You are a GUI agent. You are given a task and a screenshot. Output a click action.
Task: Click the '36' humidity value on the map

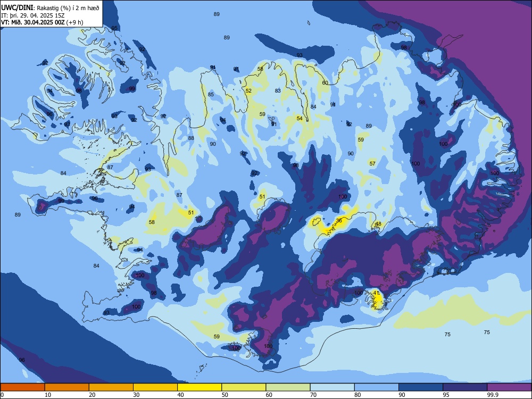pos(338,221)
